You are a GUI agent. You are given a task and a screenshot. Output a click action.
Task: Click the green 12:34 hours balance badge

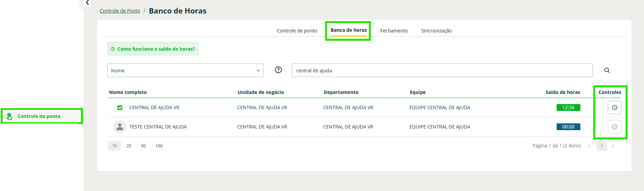point(568,108)
